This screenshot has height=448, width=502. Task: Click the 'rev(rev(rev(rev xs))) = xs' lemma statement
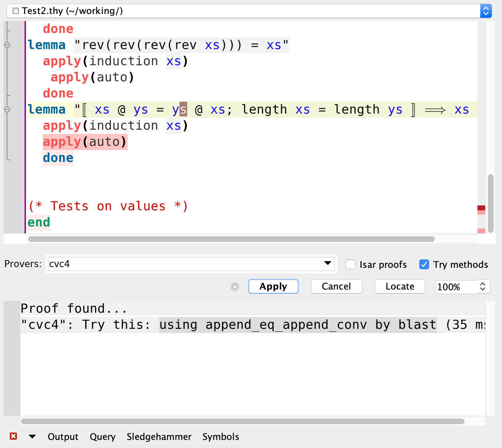182,45
